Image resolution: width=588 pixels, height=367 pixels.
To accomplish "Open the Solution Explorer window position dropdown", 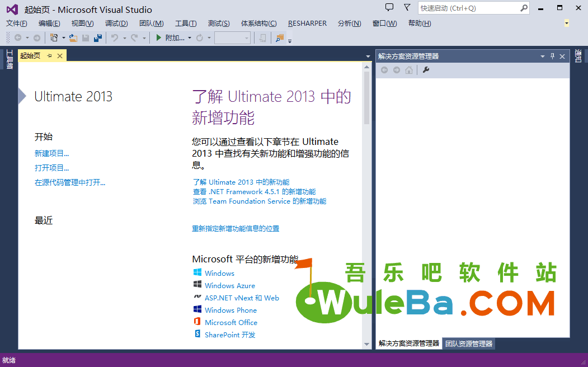I will click(x=542, y=57).
